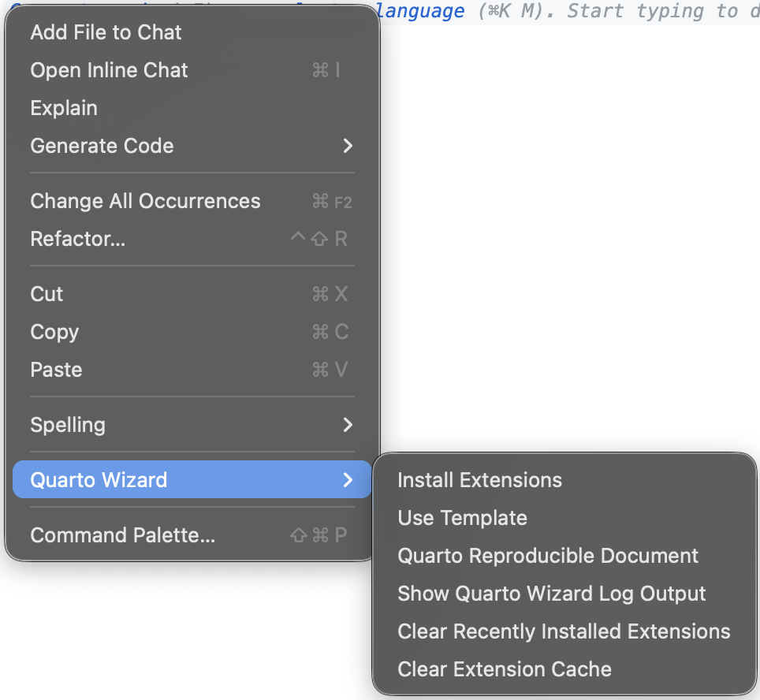
Task: Copy the selection
Action: click(x=54, y=332)
